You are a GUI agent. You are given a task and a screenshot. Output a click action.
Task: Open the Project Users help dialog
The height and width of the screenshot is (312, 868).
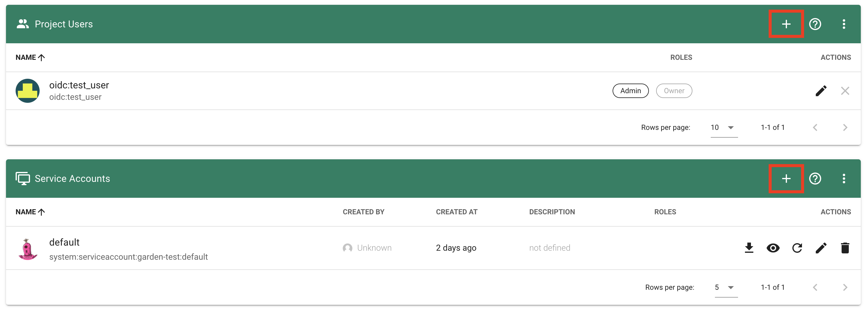pos(815,24)
